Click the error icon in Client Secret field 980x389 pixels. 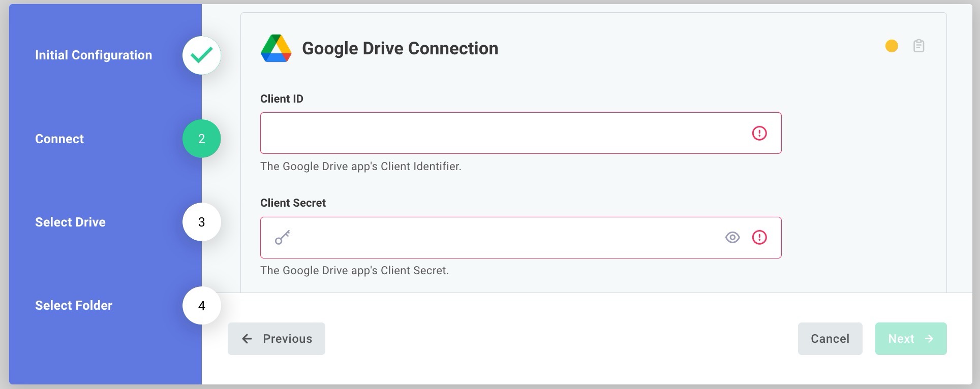[x=759, y=237]
